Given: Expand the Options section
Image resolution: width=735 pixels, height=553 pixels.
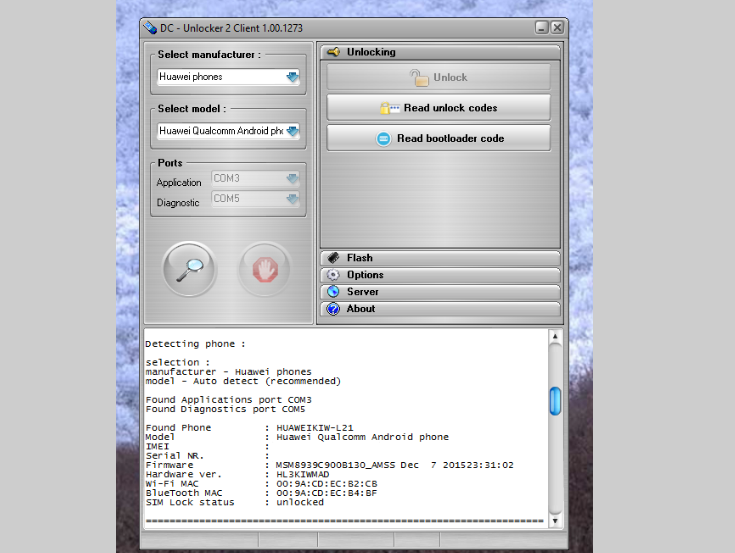Looking at the screenshot, I should pyautogui.click(x=440, y=275).
